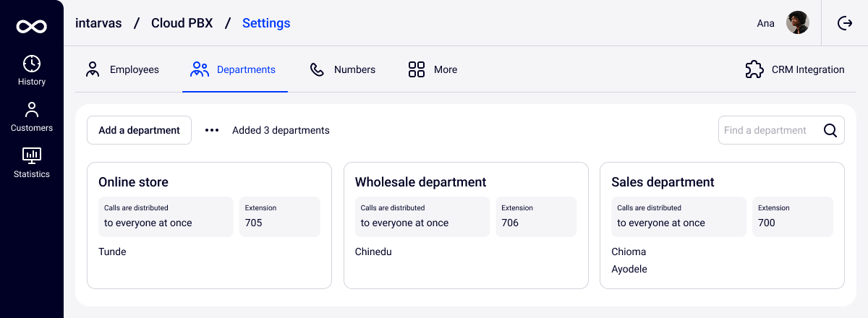This screenshot has height=318, width=868.
Task: Click the logout arrow icon
Action: 845,23
